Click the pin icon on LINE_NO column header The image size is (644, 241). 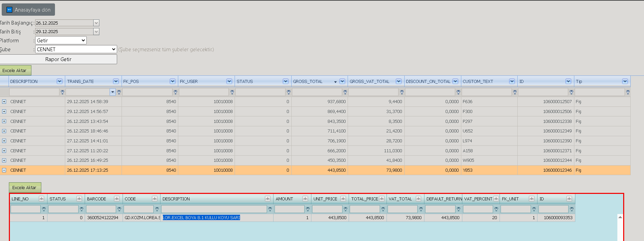(41, 199)
